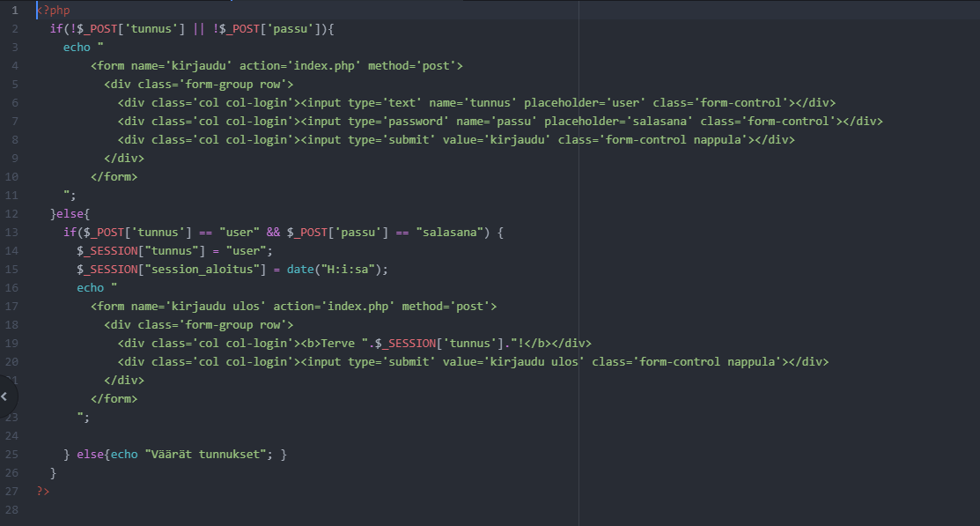980x526 pixels.
Task: Click the left chevron panel toggle
Action: pyautogui.click(x=5, y=397)
